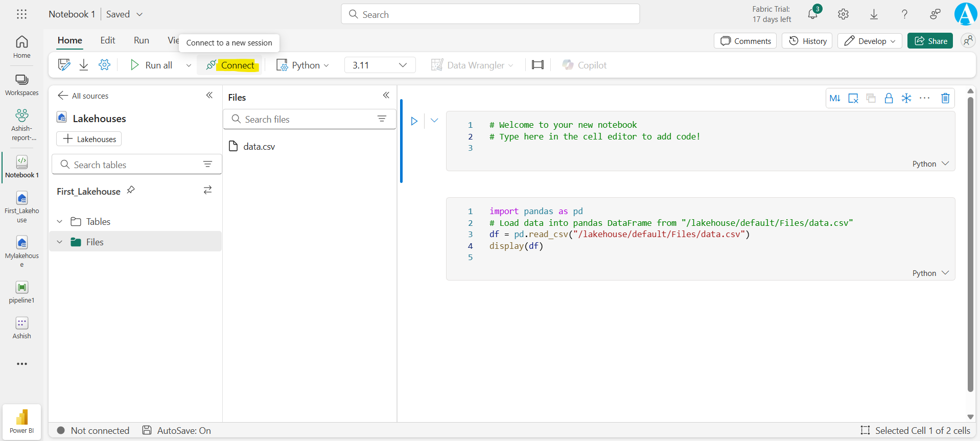
Task: Open the Run tab
Action: coord(142,40)
